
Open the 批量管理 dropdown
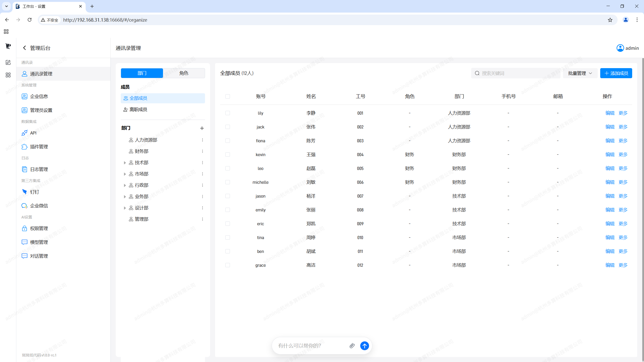click(x=580, y=73)
